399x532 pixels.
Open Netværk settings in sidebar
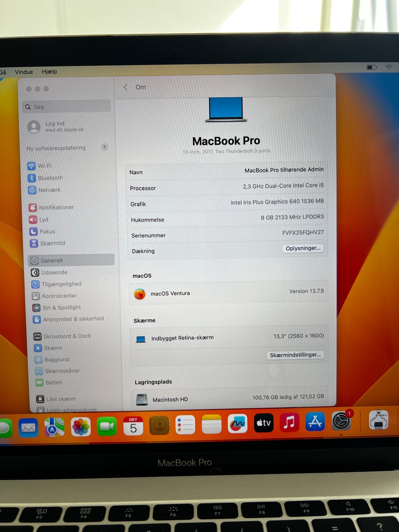coord(44,190)
